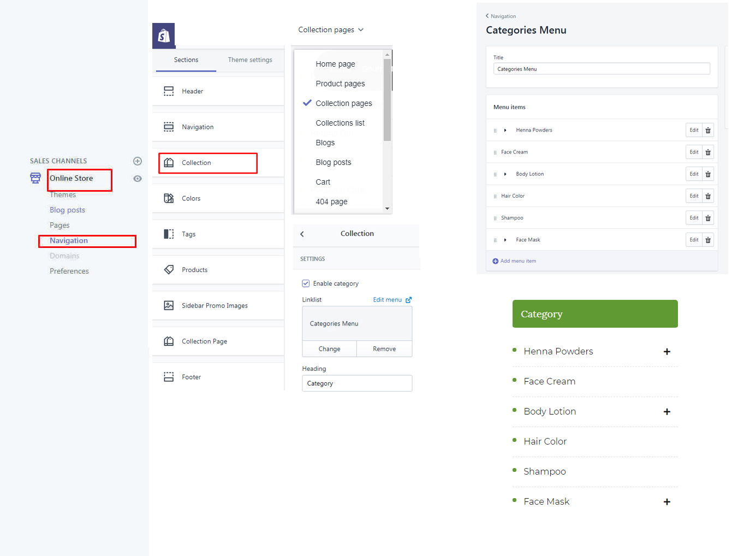The image size is (756, 556).
Task: Open the Collection pages dropdown
Action: [330, 30]
